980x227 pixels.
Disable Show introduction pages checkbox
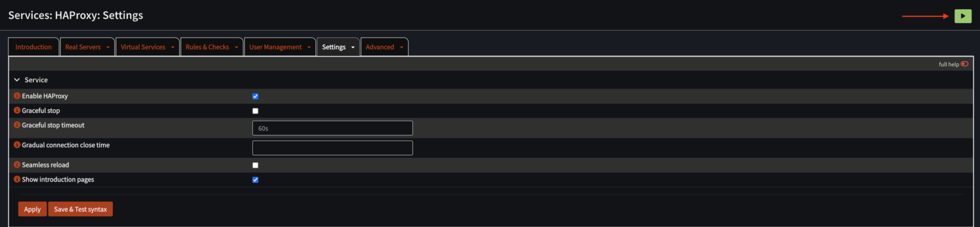click(255, 180)
